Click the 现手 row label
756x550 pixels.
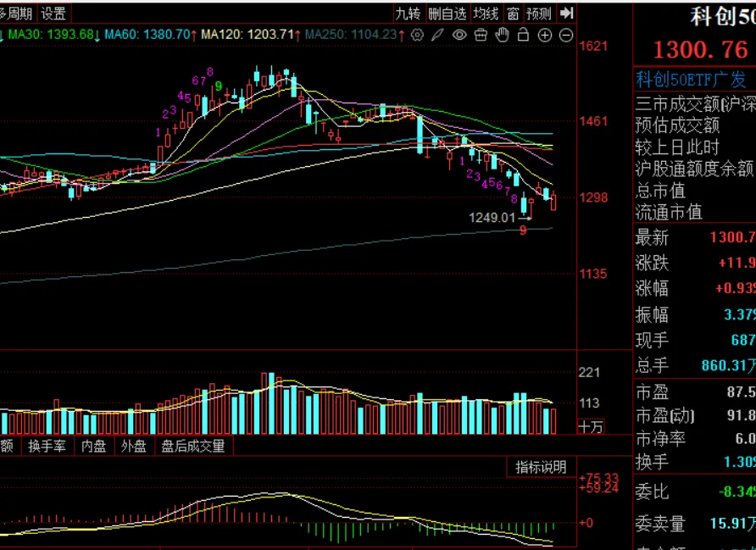coord(653,341)
